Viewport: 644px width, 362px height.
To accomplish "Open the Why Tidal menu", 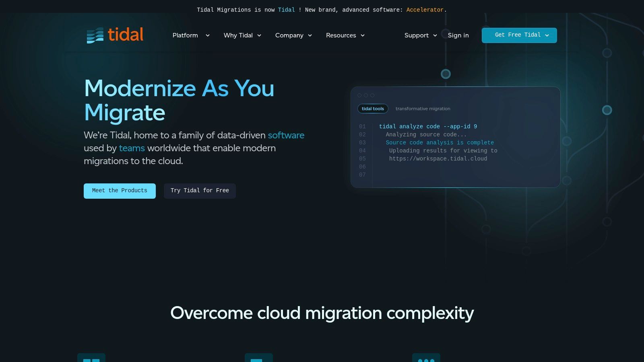I will [242, 35].
